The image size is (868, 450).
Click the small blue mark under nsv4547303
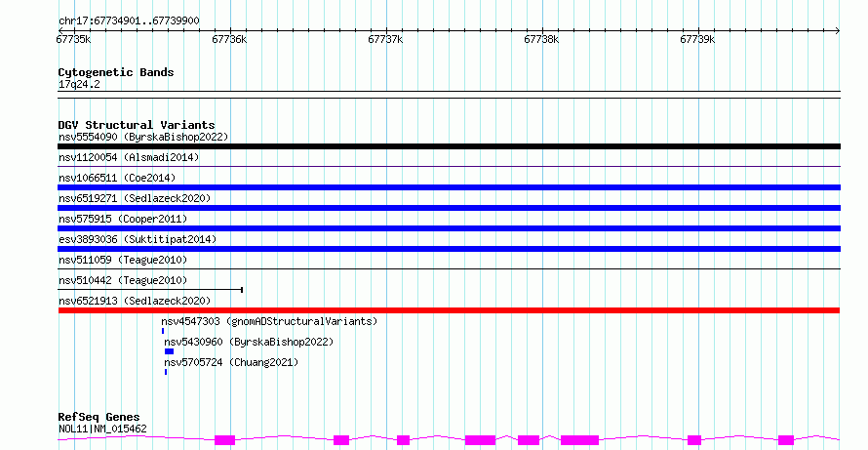point(163,331)
